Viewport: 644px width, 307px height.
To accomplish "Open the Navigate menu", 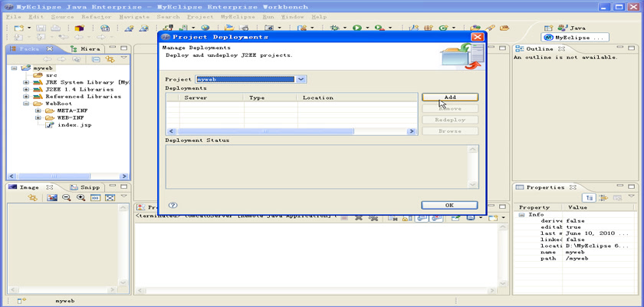I will 134,17.
